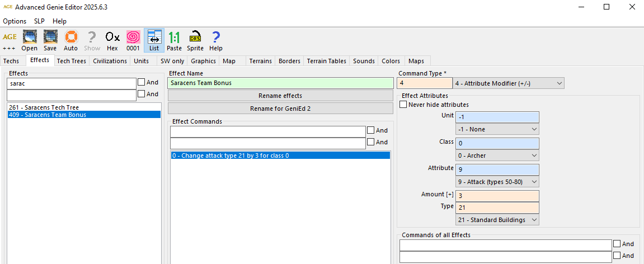Switch to the SW only tab
Image resolution: width=644 pixels, height=264 pixels.
(172, 61)
